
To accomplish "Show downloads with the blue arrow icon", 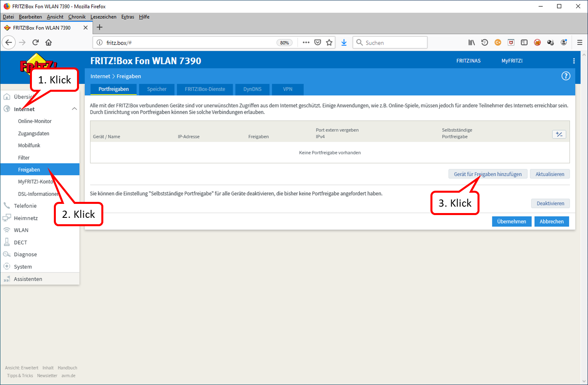I will (344, 42).
